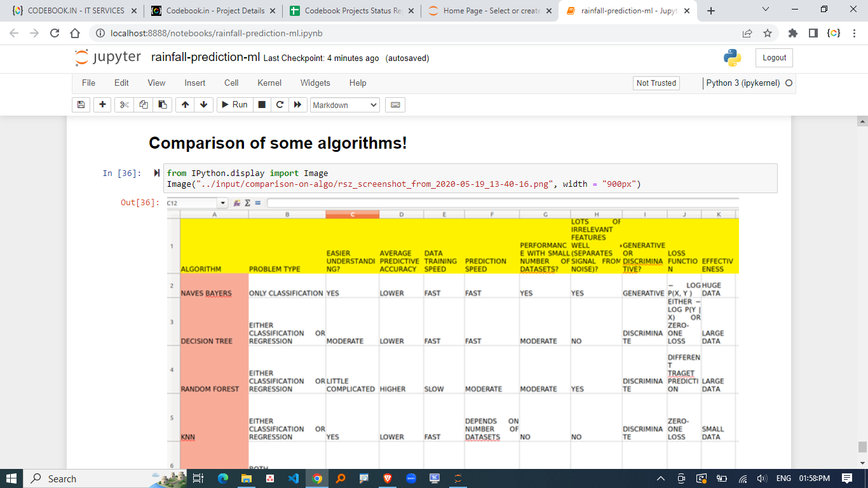This screenshot has height=488, width=868.
Task: Save the notebook with the floppy disk icon
Action: point(81,105)
